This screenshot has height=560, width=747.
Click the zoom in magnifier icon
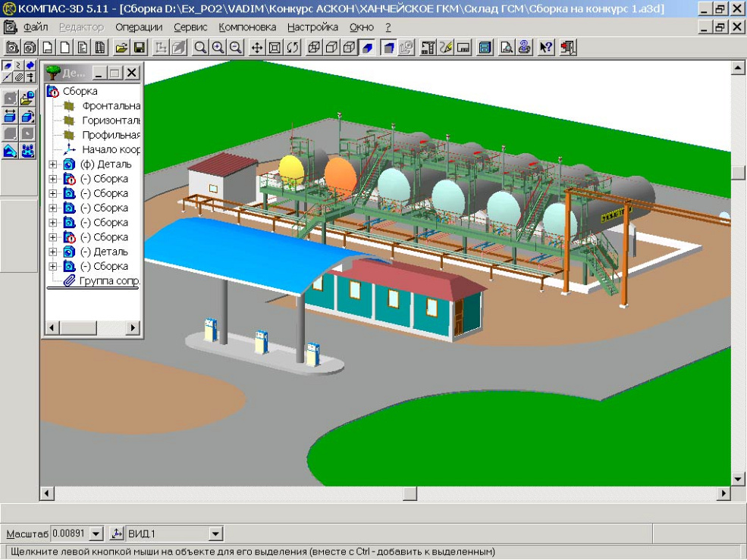(218, 48)
